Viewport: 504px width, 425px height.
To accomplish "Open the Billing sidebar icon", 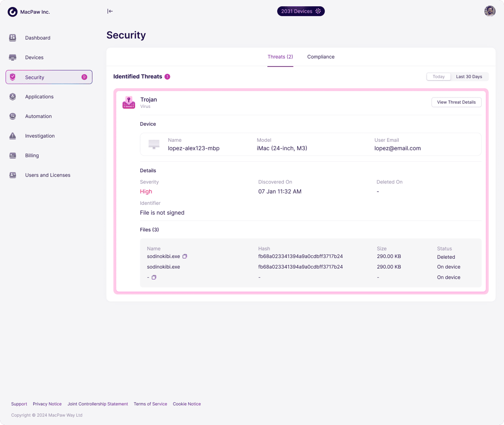I will [13, 155].
